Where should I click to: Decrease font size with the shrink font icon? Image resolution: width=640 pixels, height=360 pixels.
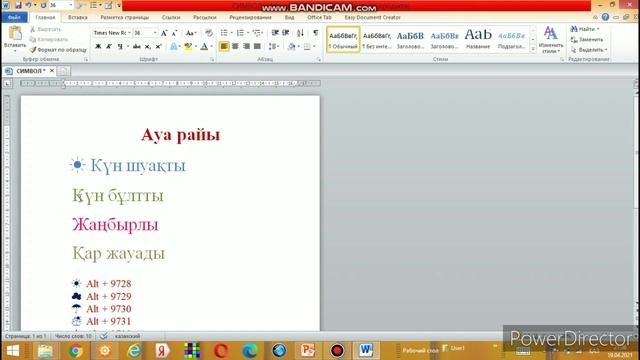(174, 33)
